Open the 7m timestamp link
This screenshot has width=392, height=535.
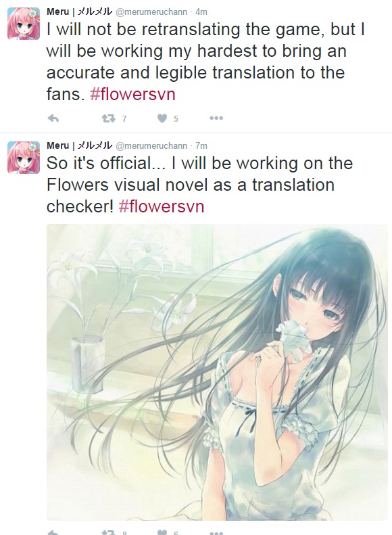[201, 145]
